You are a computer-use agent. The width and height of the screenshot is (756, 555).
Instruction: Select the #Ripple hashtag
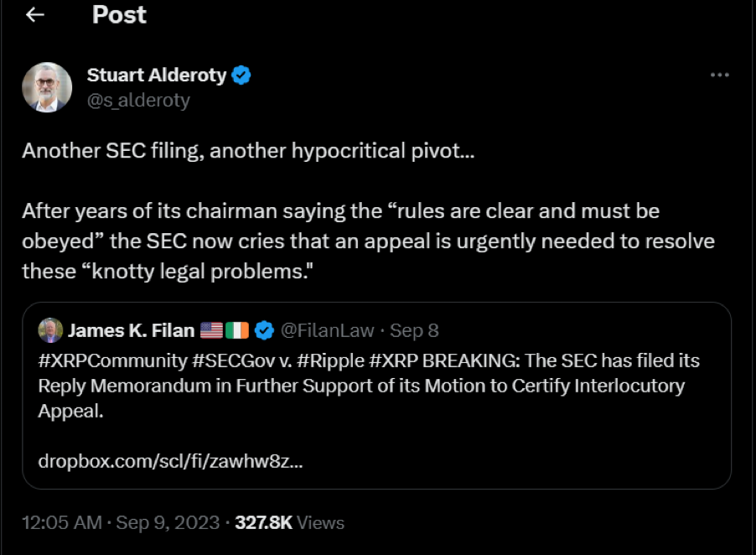[314, 360]
